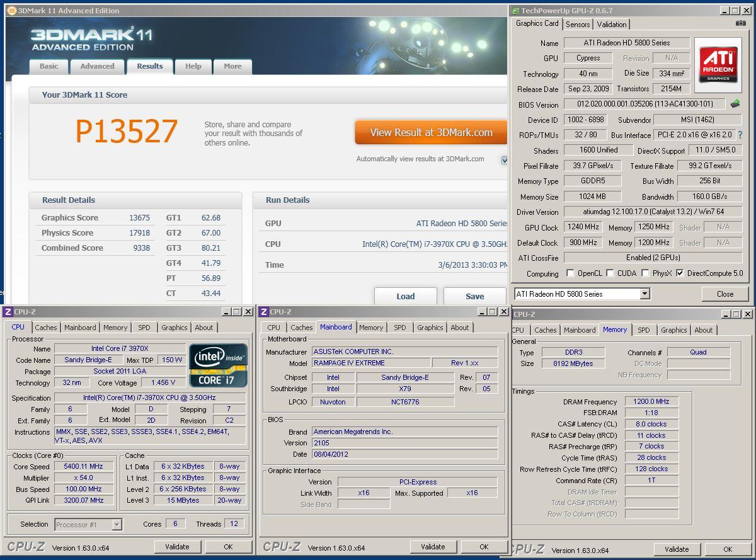The width and height of the screenshot is (756, 560).
Task: Click the BIOS save chip icon in GPU-Z
Action: (x=735, y=104)
